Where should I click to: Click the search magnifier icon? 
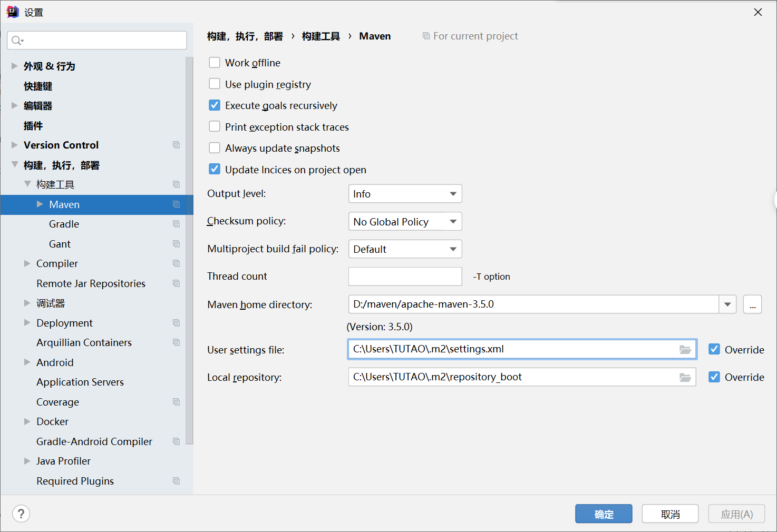[17, 41]
